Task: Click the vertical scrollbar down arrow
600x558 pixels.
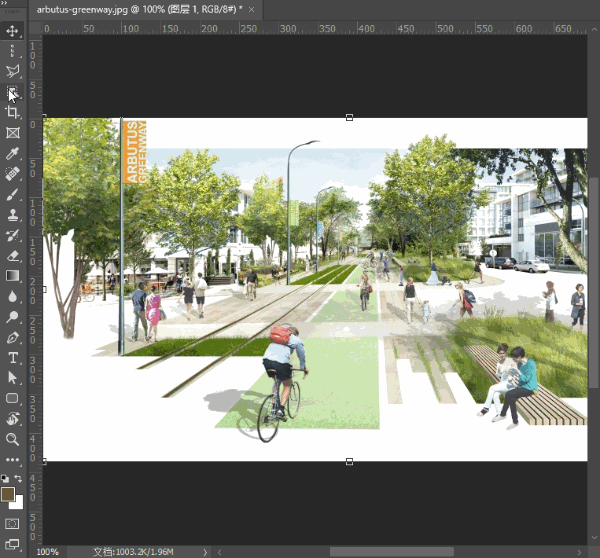Action: [x=594, y=538]
